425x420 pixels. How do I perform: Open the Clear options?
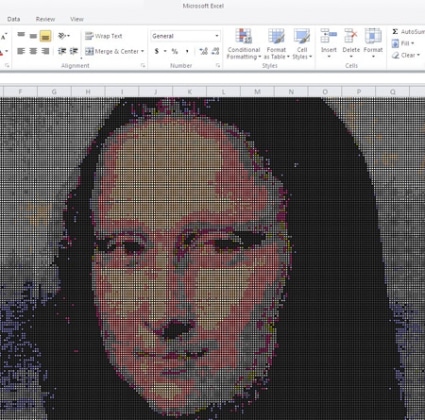406,55
